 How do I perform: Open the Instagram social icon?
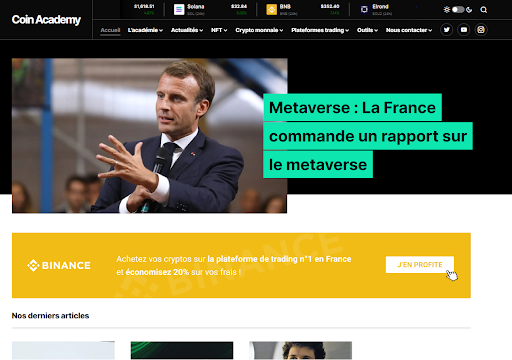[481, 30]
